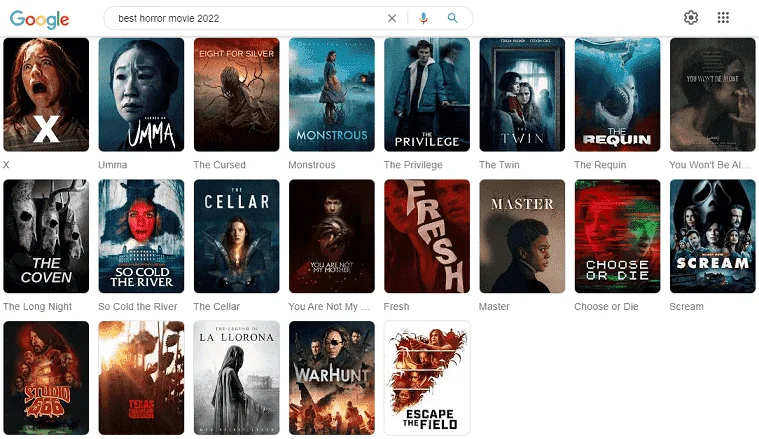The width and height of the screenshot is (759, 439).
Task: Open the You Are Not My Mother poster
Action: point(332,236)
